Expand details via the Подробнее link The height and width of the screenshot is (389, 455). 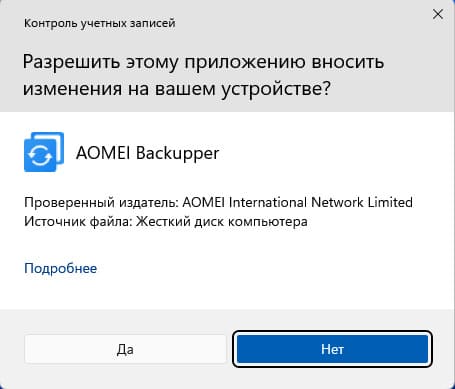(x=60, y=268)
